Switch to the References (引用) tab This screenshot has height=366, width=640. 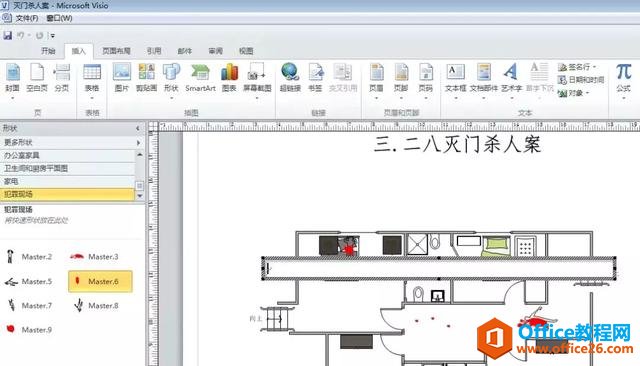tap(154, 51)
